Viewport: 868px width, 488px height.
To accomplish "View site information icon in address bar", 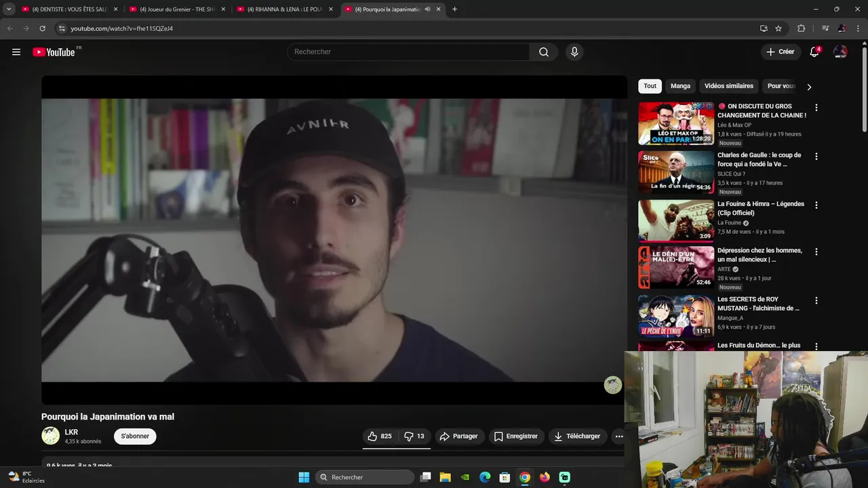I will (62, 28).
